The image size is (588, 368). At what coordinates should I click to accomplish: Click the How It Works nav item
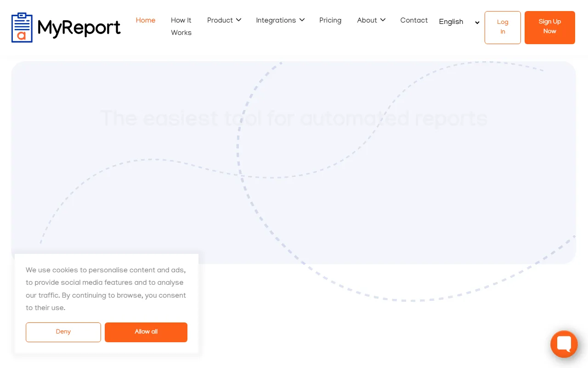[x=181, y=26]
